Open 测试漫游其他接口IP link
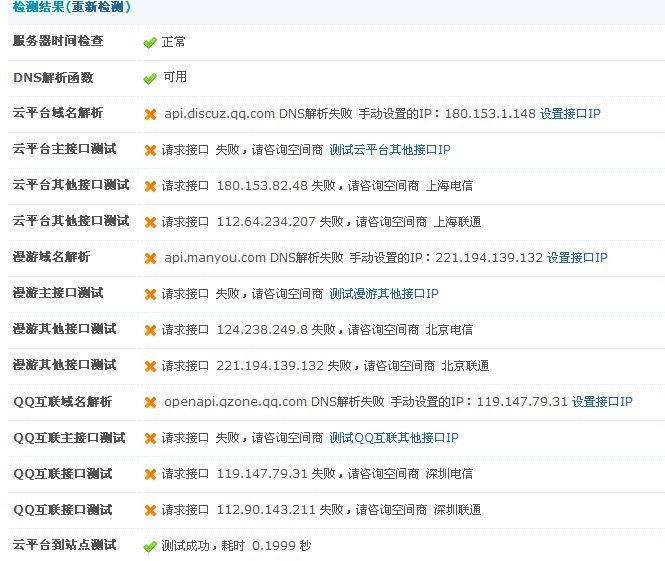Image resolution: width=665 pixels, height=561 pixels. pos(384,294)
